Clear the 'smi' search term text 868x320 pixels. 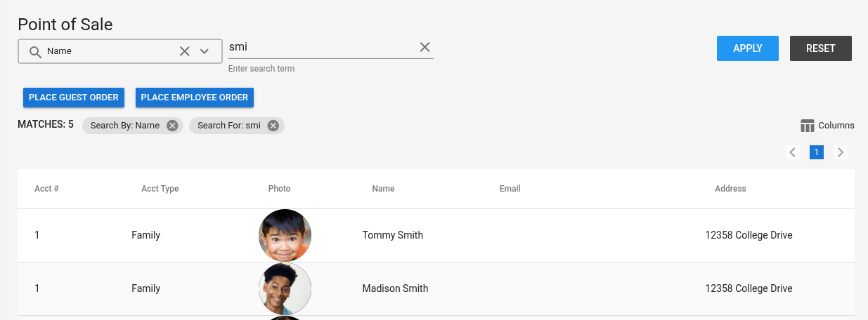point(425,47)
